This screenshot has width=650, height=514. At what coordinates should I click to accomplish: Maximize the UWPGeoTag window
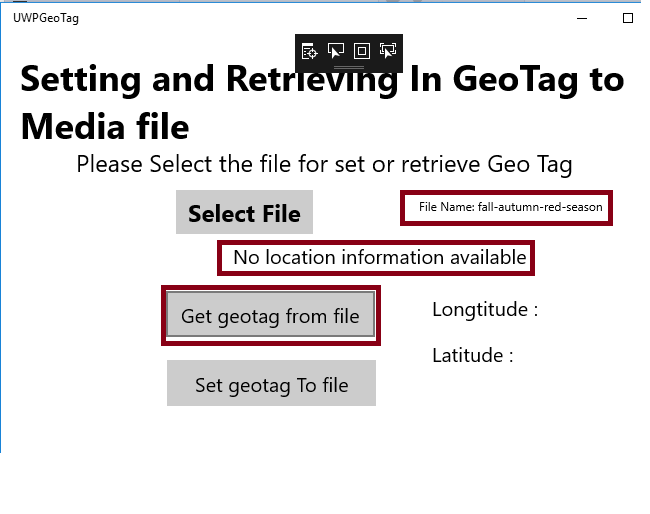[628, 18]
